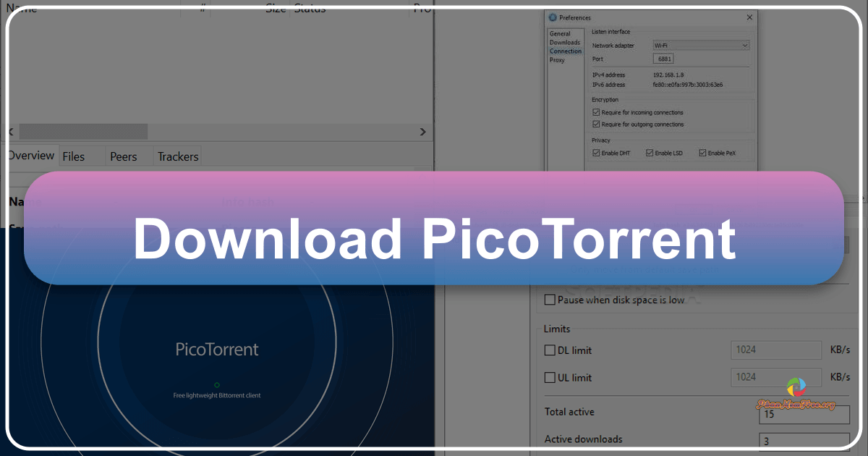
Task: Click the right scroll arrow under the torrent list
Action: pyautogui.click(x=423, y=132)
